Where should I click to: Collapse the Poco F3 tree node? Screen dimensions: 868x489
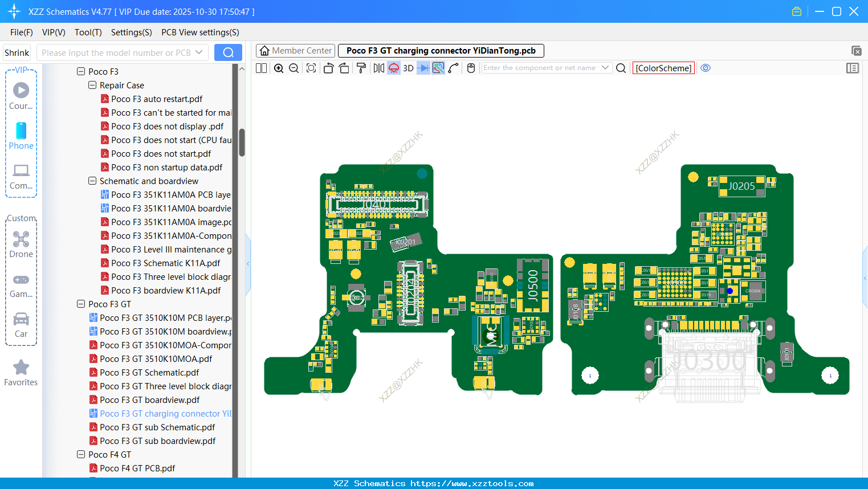(81, 72)
